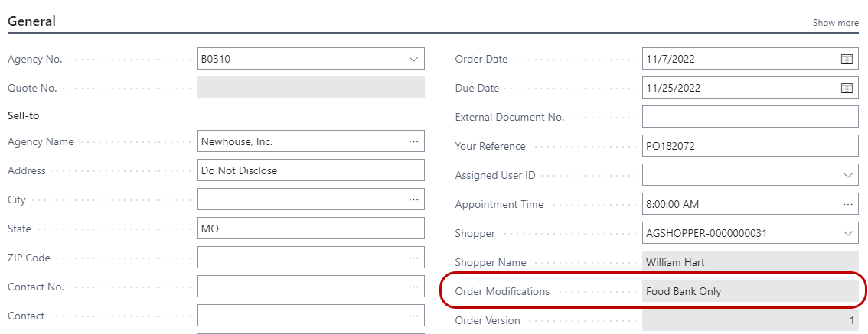
Task: Click the External Document No. field
Action: click(x=749, y=117)
